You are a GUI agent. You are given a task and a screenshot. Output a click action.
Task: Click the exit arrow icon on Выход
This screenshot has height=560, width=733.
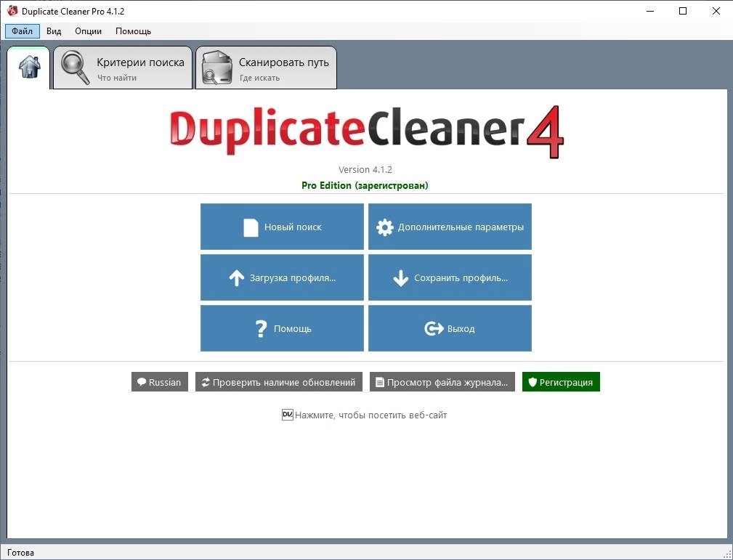point(434,329)
